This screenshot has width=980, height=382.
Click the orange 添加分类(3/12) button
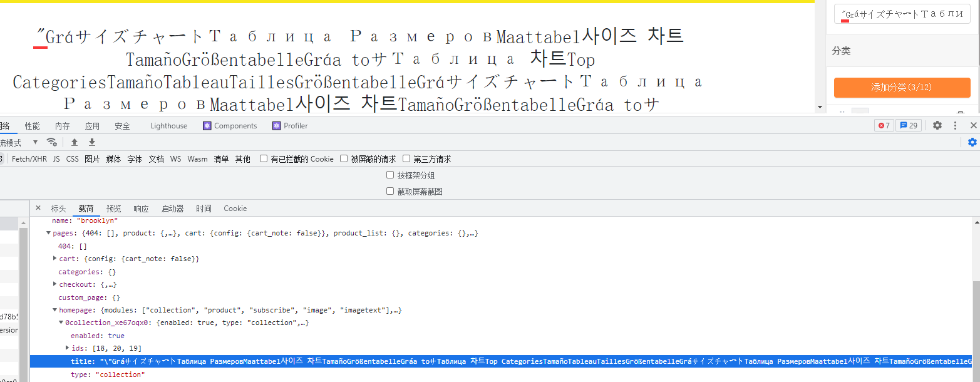(x=902, y=88)
